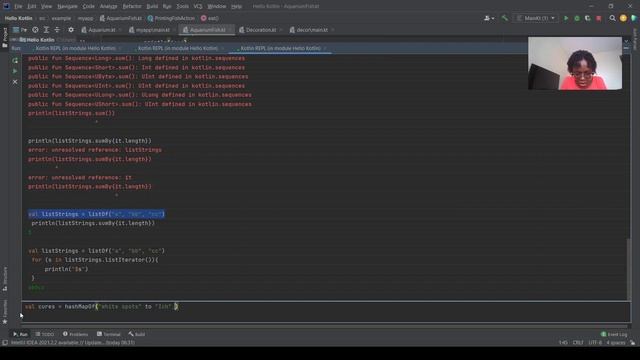640x360 pixels.
Task: Switch to Aquarium.kt editor tab
Action: click(101, 30)
